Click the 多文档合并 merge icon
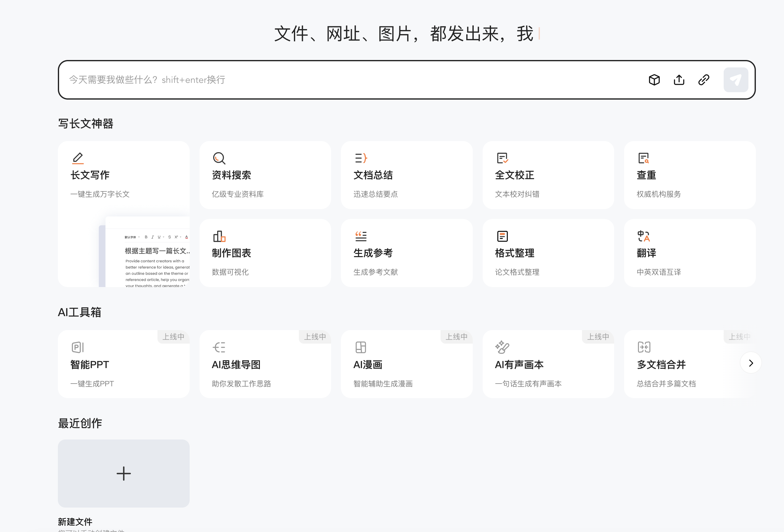784x532 pixels. pos(644,347)
